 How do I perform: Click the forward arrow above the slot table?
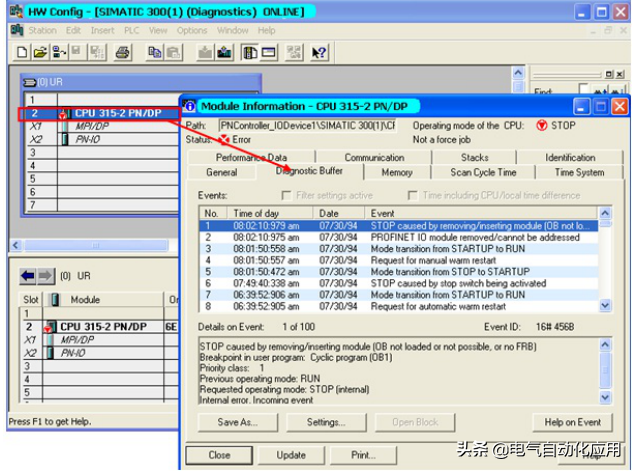pyautogui.click(x=46, y=274)
